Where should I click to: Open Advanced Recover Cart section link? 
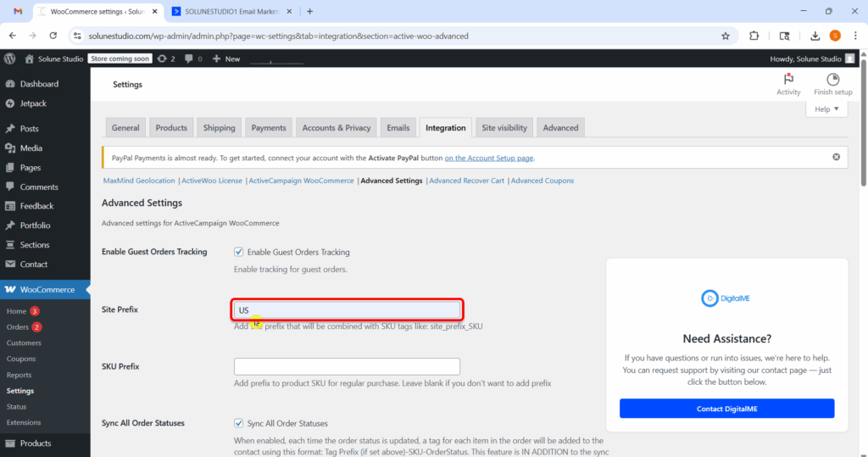click(x=467, y=181)
